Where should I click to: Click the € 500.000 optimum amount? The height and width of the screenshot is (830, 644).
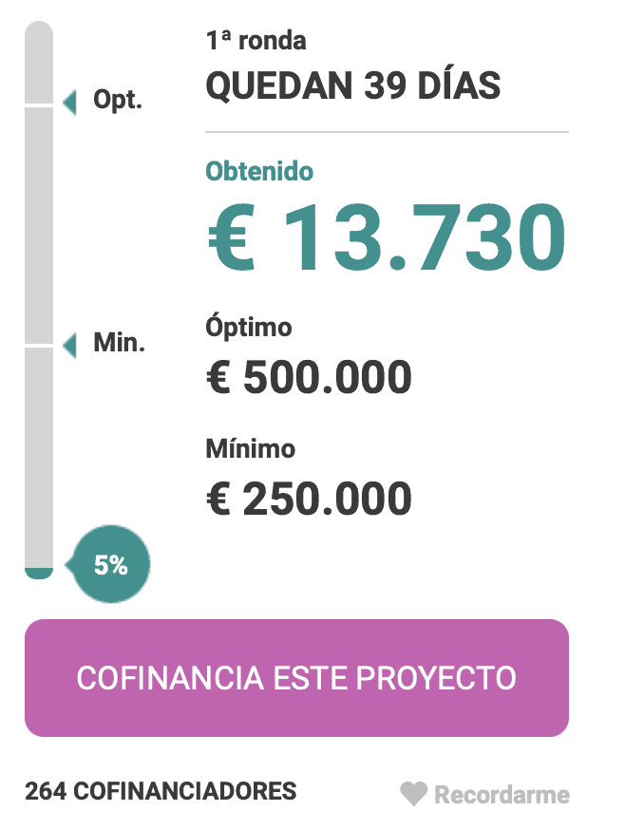pyautogui.click(x=309, y=377)
